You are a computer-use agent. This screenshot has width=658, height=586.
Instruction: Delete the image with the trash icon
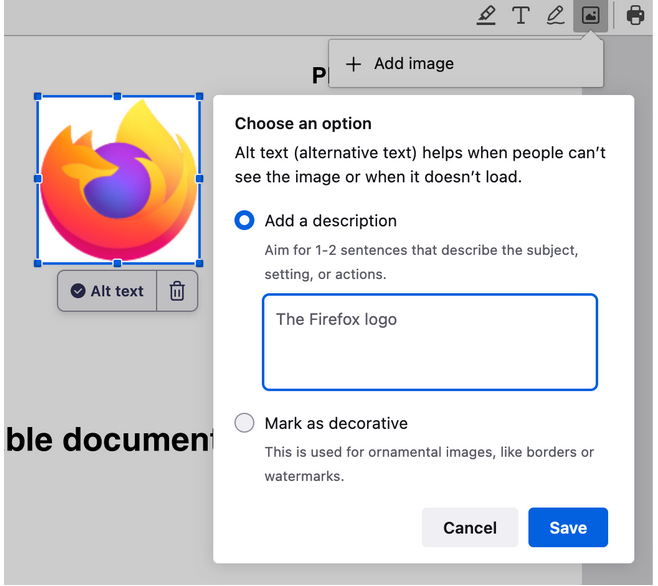click(177, 291)
